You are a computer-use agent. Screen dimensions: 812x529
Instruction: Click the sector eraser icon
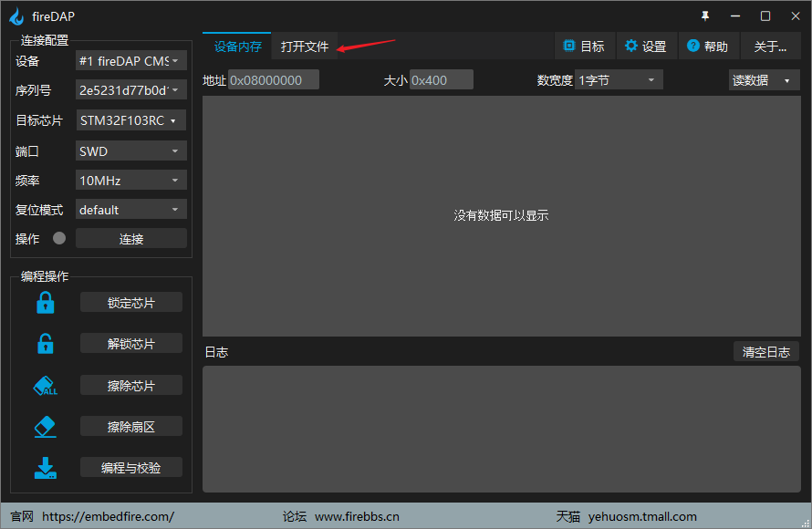(46, 427)
